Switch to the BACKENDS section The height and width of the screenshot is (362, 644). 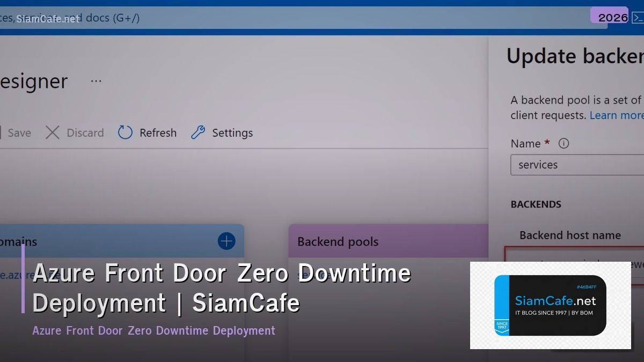(536, 204)
